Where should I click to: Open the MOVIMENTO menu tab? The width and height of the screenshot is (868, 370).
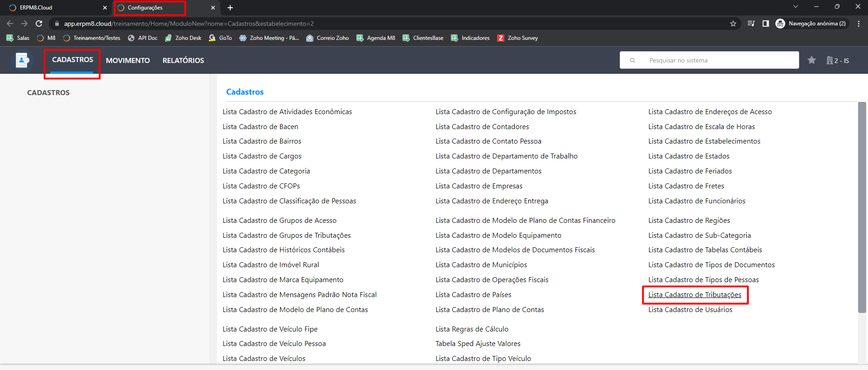[x=128, y=61]
